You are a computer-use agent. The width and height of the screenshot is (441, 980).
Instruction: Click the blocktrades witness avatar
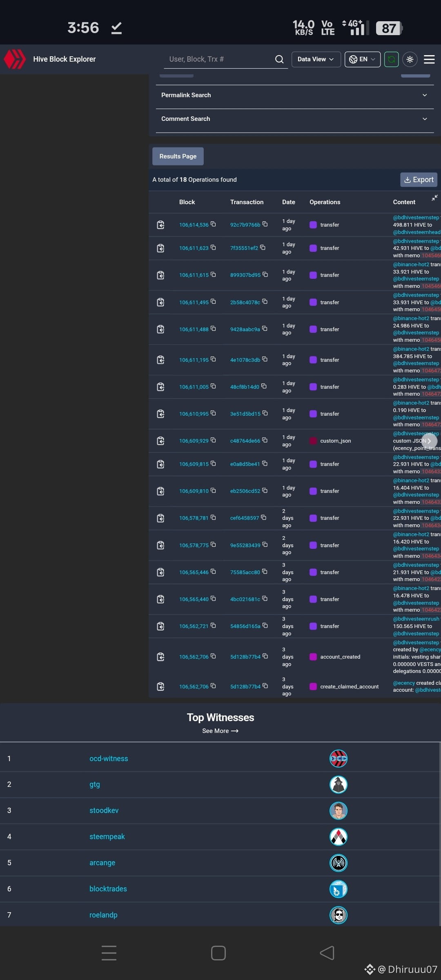[339, 889]
